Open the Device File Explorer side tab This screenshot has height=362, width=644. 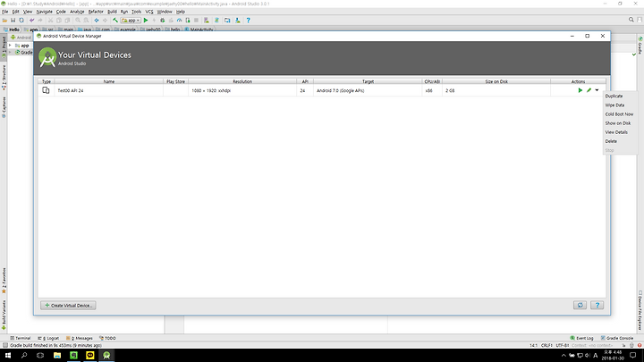[x=640, y=310]
